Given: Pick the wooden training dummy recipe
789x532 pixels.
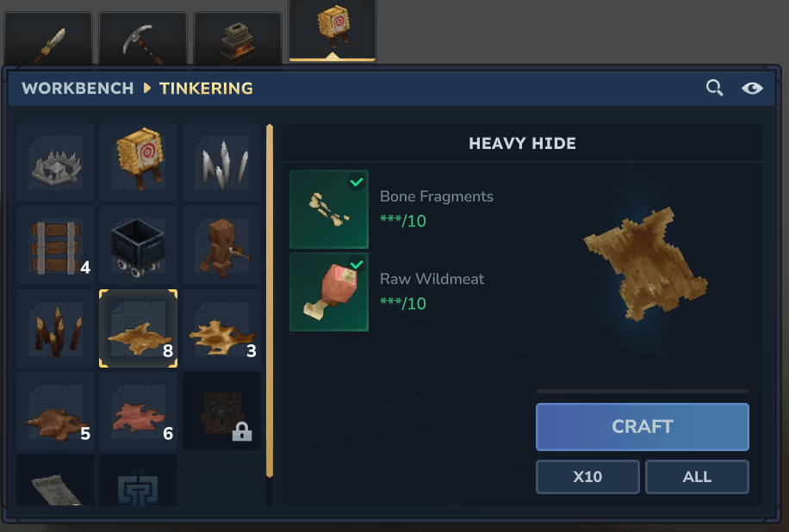Looking at the screenshot, I should point(222,245).
